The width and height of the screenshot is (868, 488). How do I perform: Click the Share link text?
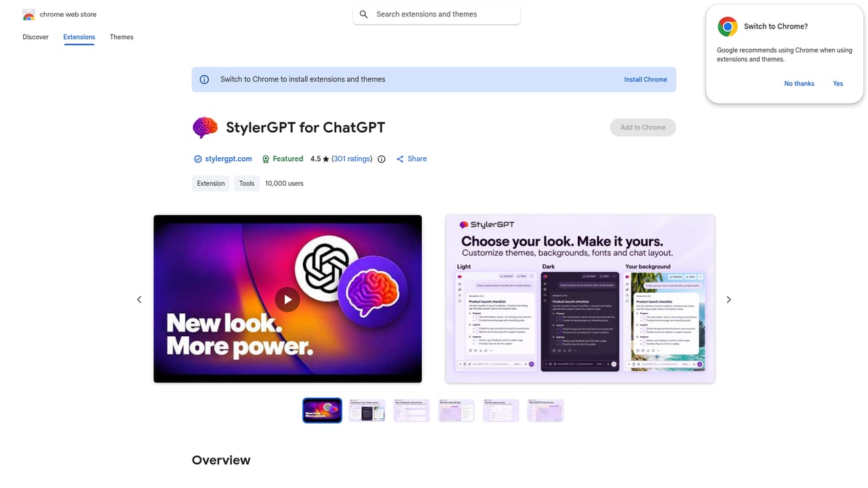tap(417, 159)
